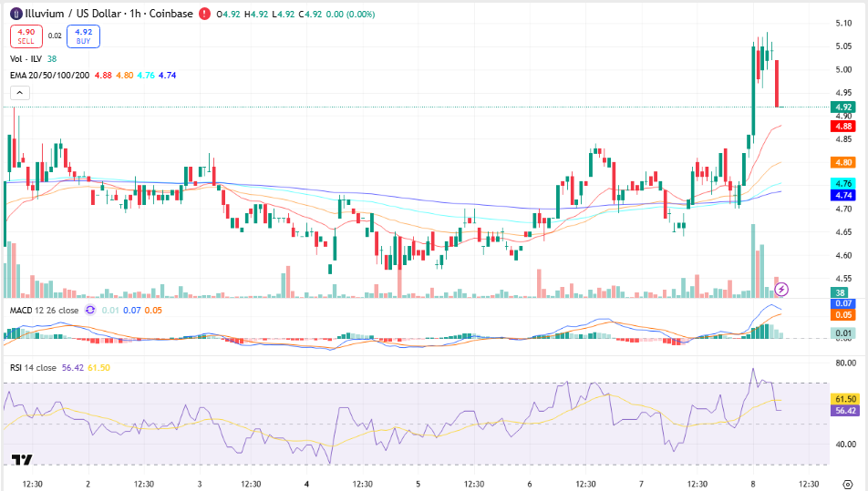868x491 pixels.
Task: Open chart settings gear icon at bottom right
Action: coord(848,485)
